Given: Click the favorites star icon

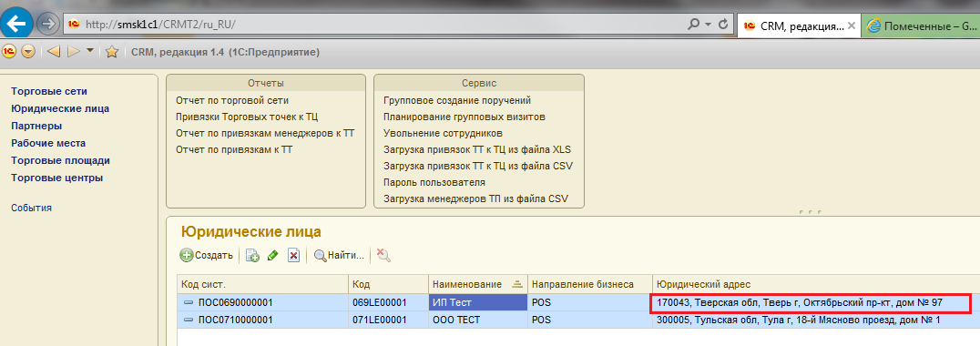Looking at the screenshot, I should tap(111, 51).
